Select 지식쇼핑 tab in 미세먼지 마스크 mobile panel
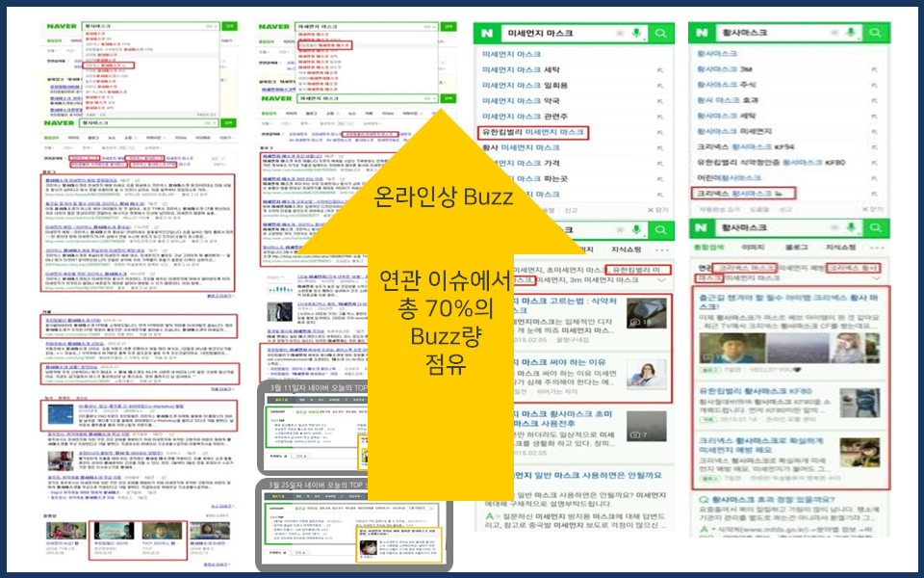The image size is (924, 578). point(626,250)
